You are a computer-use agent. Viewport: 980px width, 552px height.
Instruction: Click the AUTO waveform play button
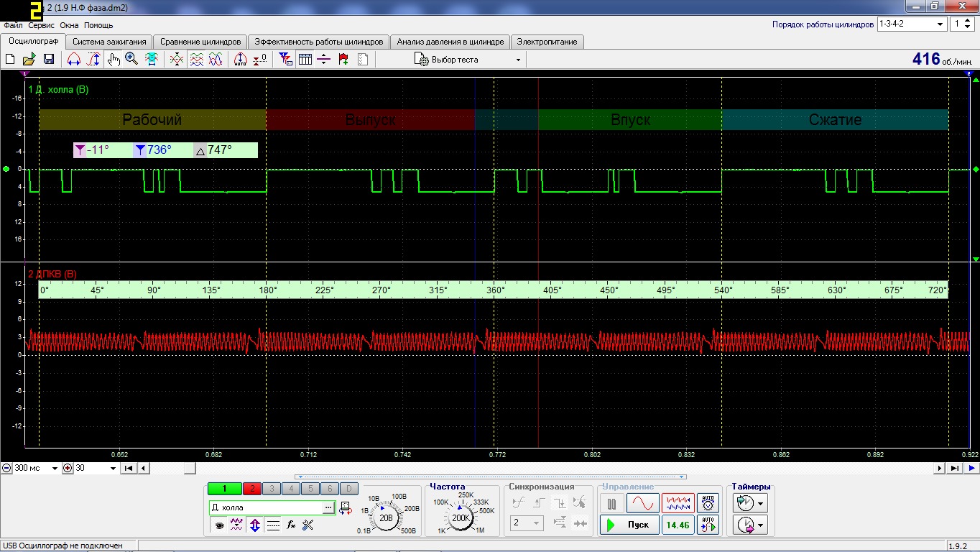[708, 525]
